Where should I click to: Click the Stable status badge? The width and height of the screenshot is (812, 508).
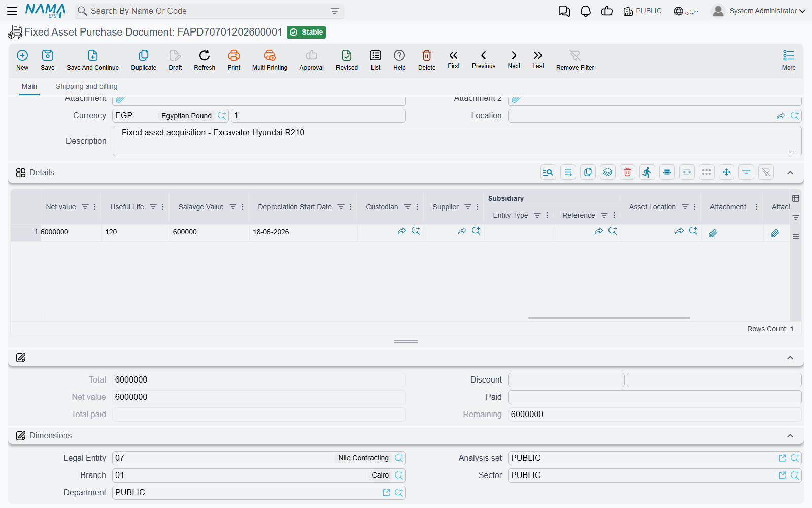(x=306, y=32)
